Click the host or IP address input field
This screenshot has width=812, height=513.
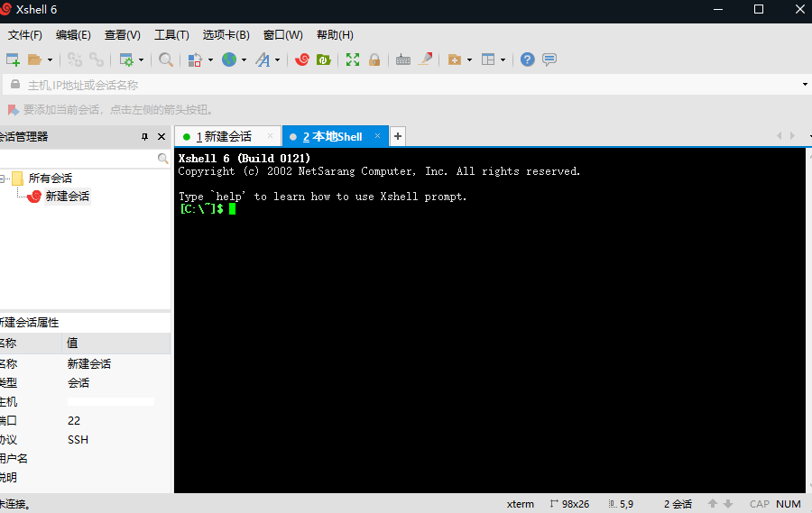[x=361, y=85]
